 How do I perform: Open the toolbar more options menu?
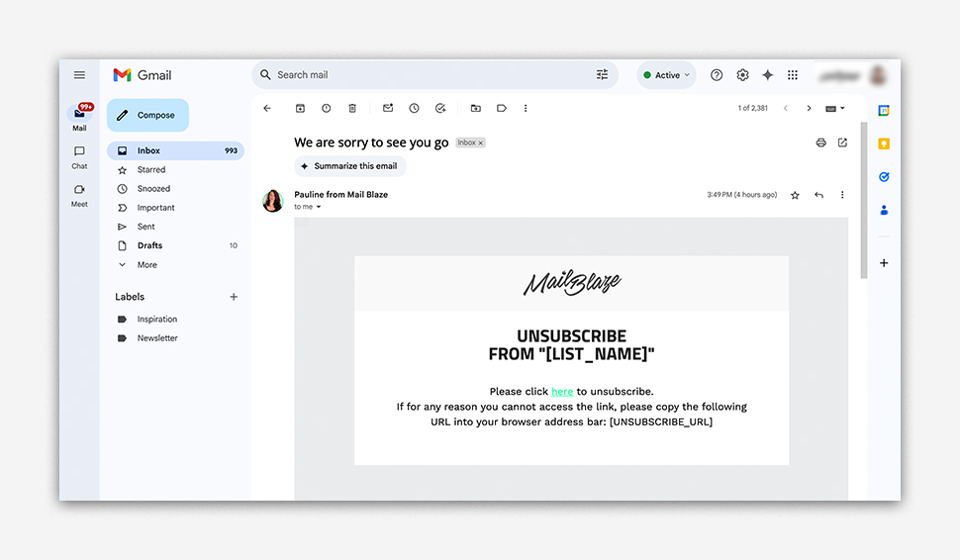point(526,108)
